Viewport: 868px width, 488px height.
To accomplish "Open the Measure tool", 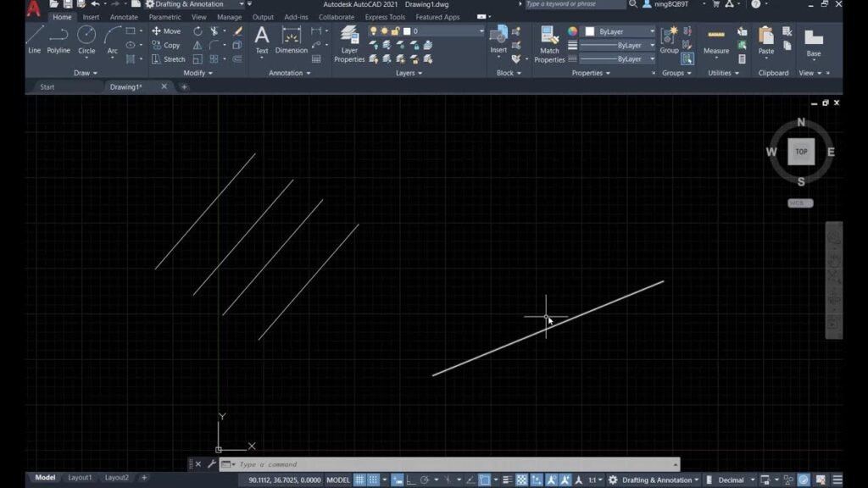I will [x=716, y=41].
